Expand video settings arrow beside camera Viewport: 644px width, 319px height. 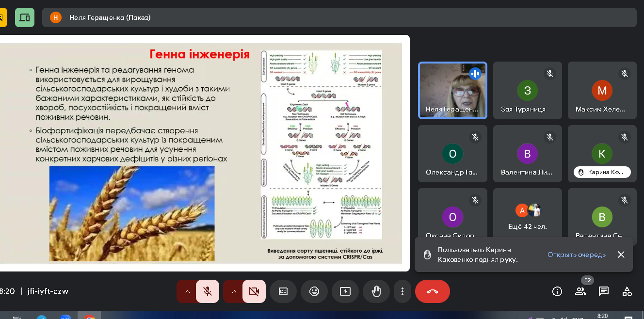coord(234,291)
